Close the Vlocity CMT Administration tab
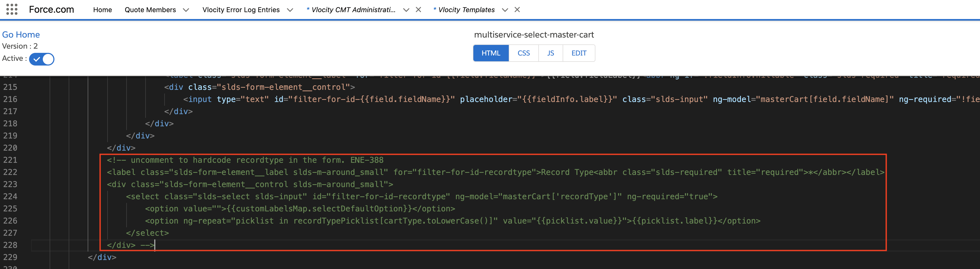 pyautogui.click(x=418, y=10)
